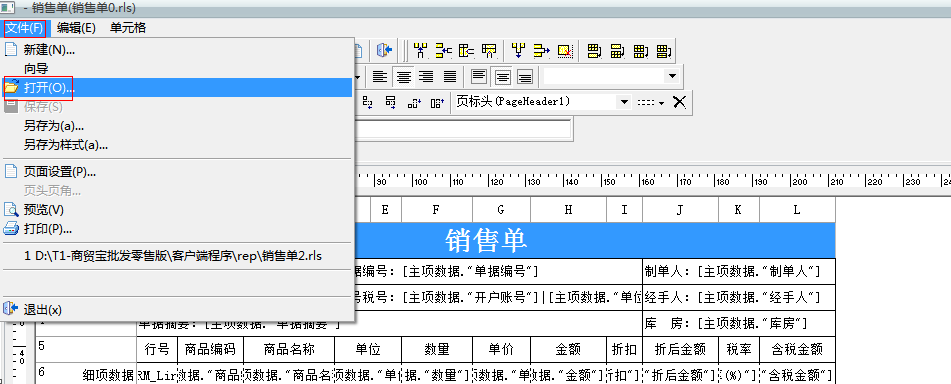Screen dimensions: 951x384
Task: Select the 向导 menu entry
Action: [178, 69]
